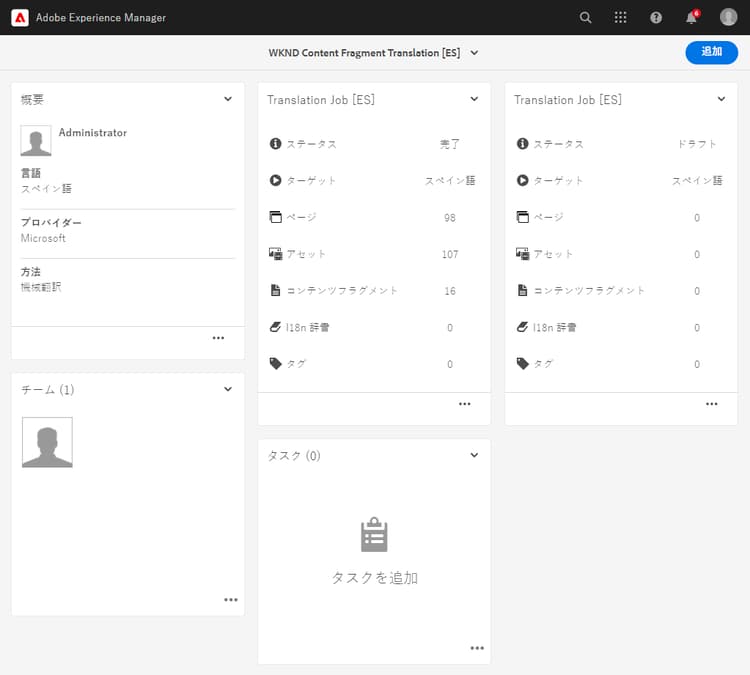The height and width of the screenshot is (675, 750).
Task: Open the ellipsis menu on the チーム card
Action: coord(231,599)
